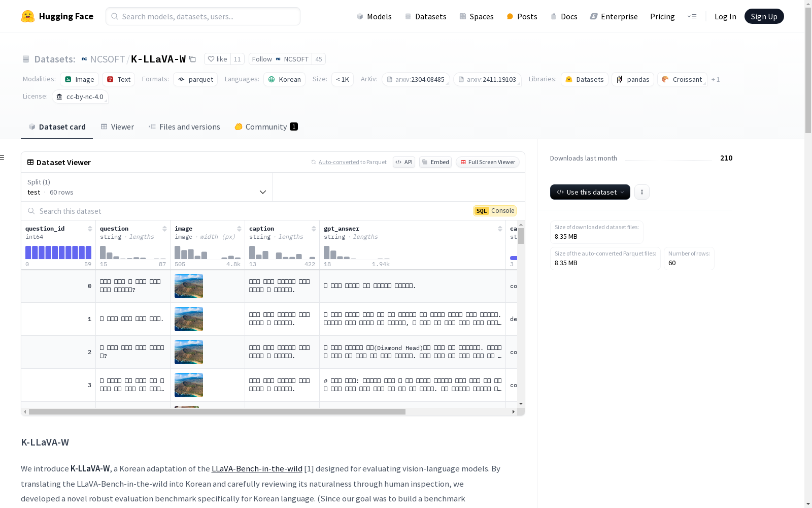Click the Image modality tag
Image resolution: width=812 pixels, height=508 pixels.
pyautogui.click(x=80, y=79)
